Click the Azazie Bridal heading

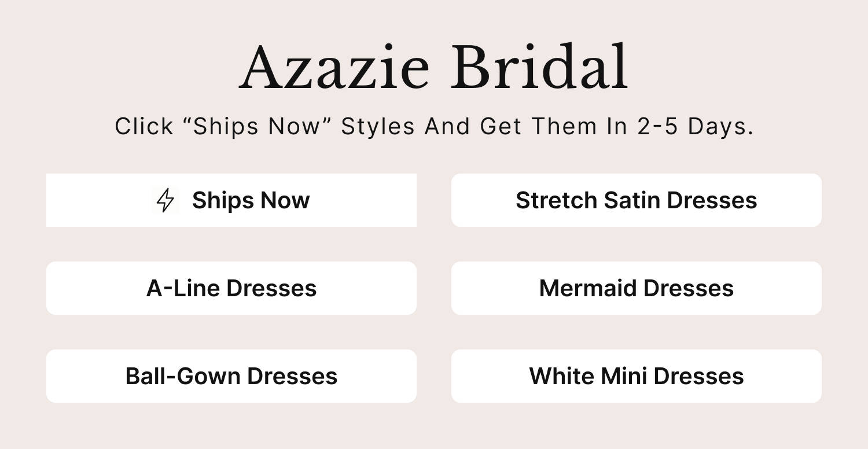pos(433,68)
